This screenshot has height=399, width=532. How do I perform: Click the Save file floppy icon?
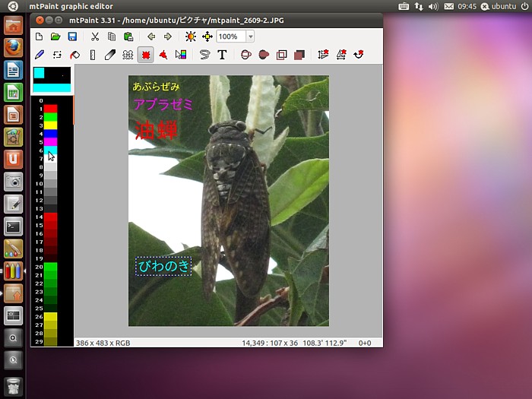[72, 36]
